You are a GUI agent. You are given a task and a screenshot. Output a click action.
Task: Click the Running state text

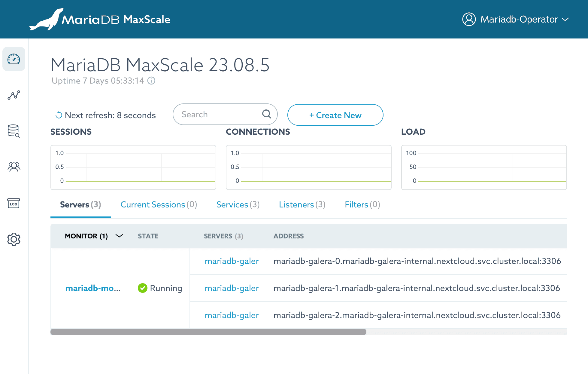coord(166,288)
